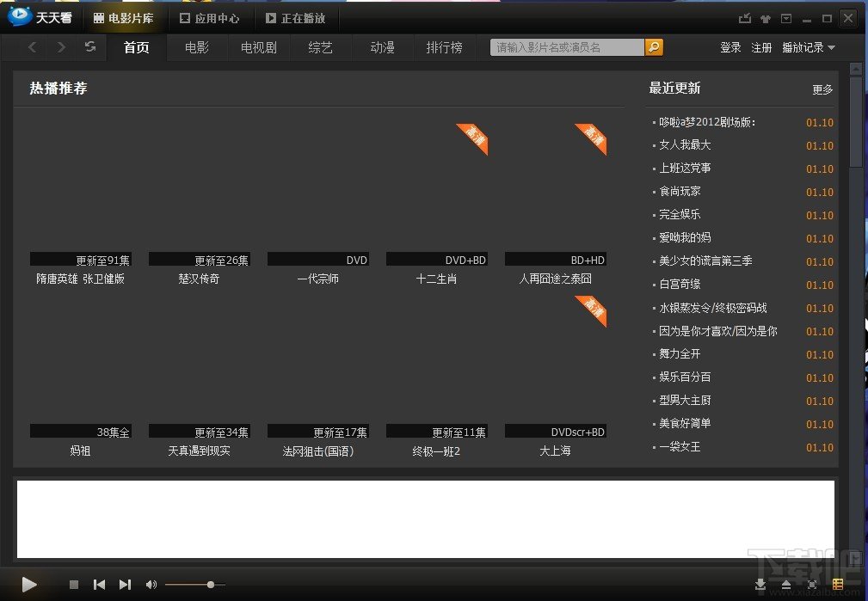Image resolution: width=868 pixels, height=601 pixels.
Task: Expand the 播放记录 dropdown
Action: click(809, 47)
